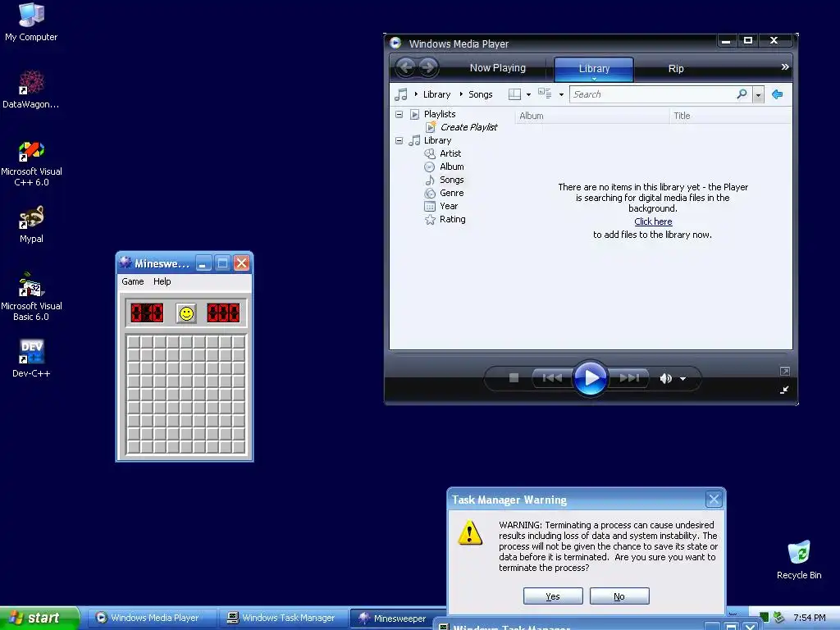This screenshot has height=630, width=840.
Task: Click the Media Player Search field
Action: tap(652, 94)
